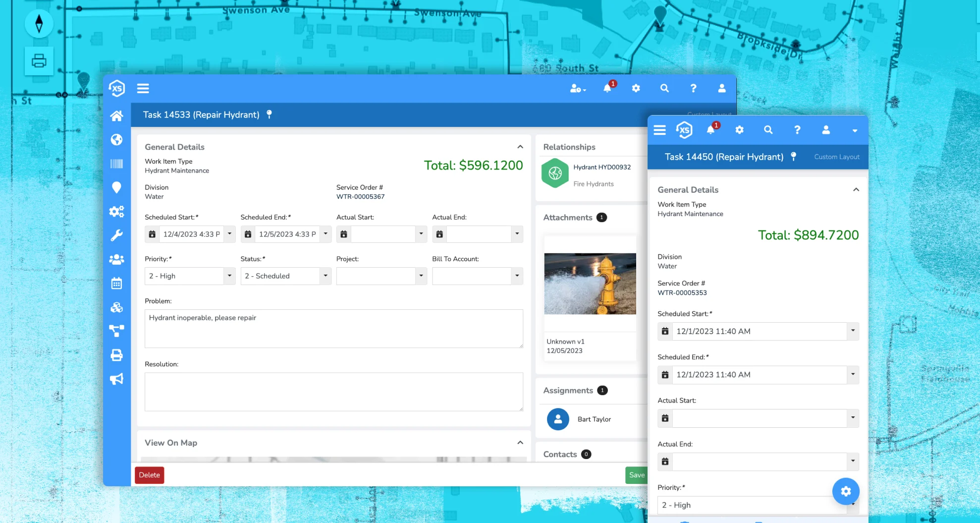Image resolution: width=980 pixels, height=523 pixels.
Task: Click the Custom Layout link
Action: (836, 157)
